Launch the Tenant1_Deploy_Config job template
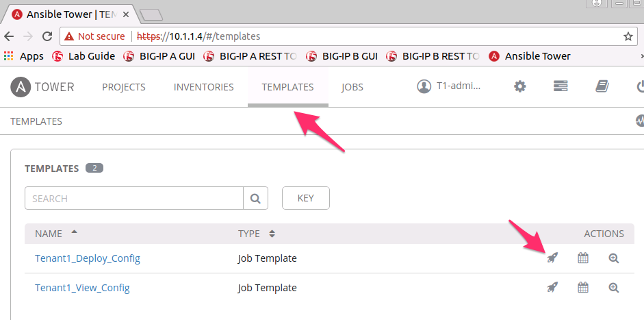 click(553, 258)
